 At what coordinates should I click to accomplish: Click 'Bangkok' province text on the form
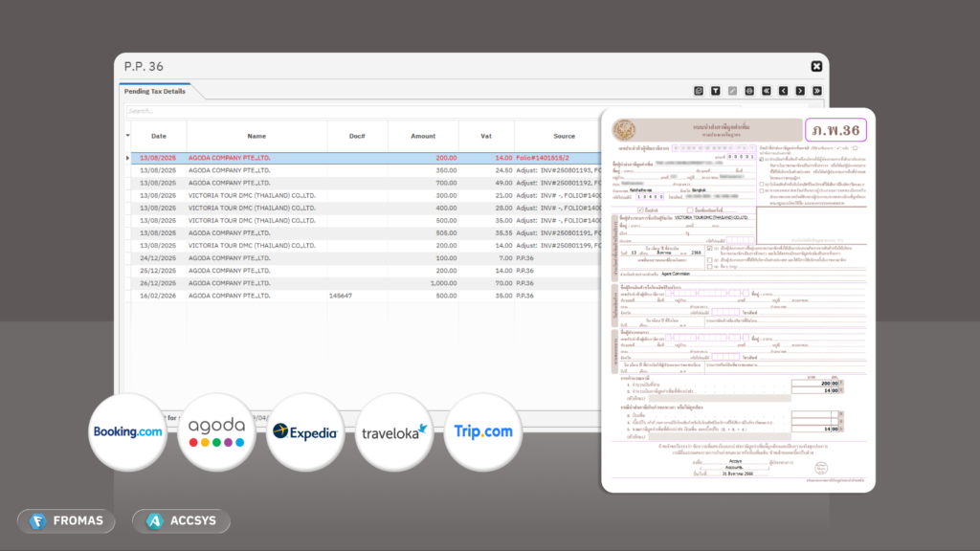(699, 190)
